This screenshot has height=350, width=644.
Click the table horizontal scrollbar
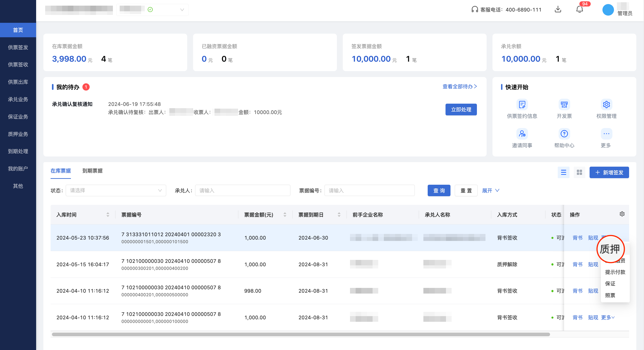point(300,334)
